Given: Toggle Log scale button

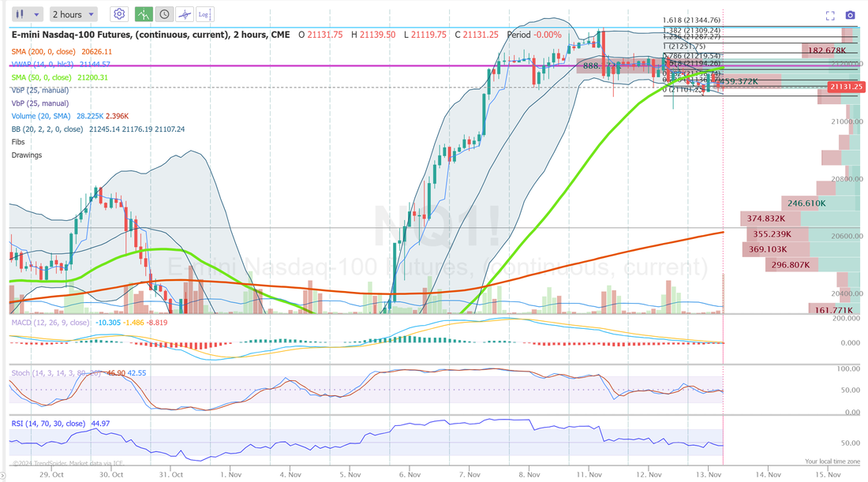Looking at the screenshot, I should click(204, 14).
